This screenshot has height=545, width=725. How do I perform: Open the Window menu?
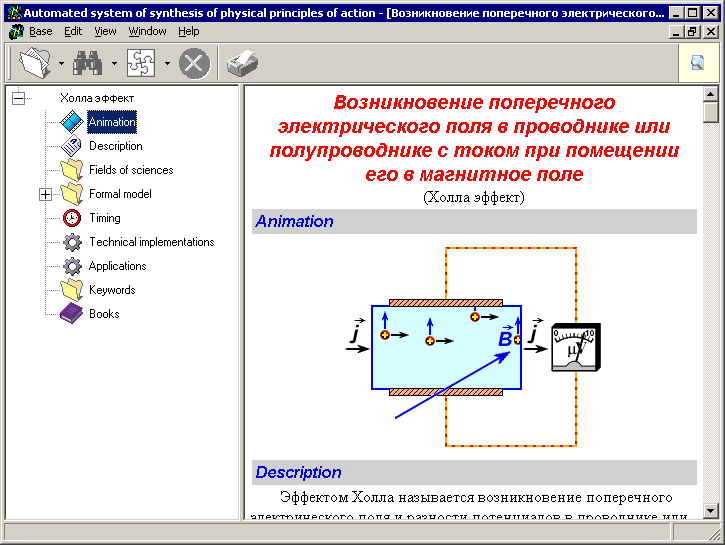pyautogui.click(x=148, y=32)
